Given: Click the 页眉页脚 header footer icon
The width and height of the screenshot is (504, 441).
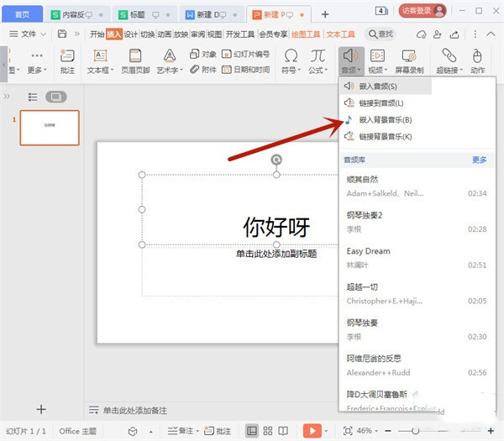Looking at the screenshot, I should click(x=134, y=55).
